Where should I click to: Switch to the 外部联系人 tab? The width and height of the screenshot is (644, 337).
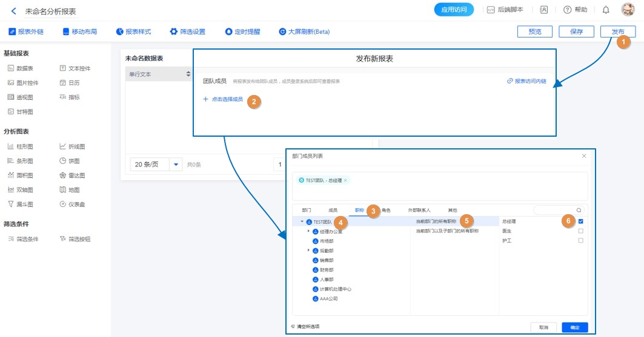click(419, 211)
